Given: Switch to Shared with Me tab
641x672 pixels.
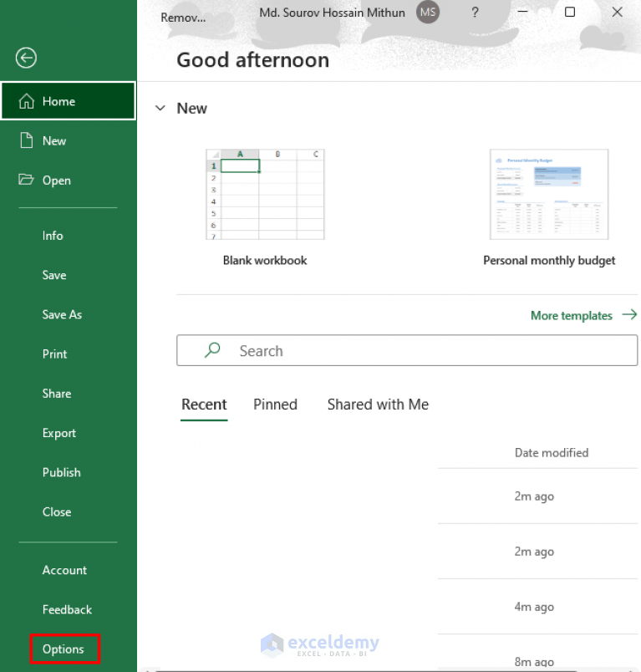Looking at the screenshot, I should [378, 405].
